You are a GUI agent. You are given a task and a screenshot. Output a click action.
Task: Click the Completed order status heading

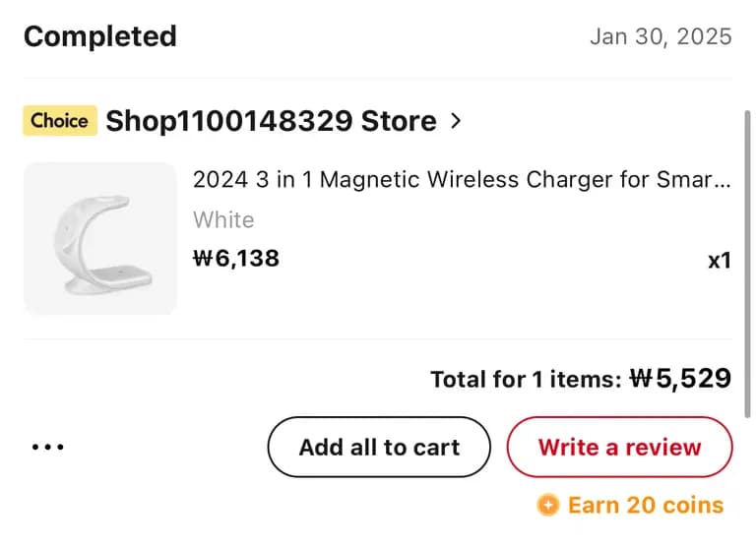100,36
